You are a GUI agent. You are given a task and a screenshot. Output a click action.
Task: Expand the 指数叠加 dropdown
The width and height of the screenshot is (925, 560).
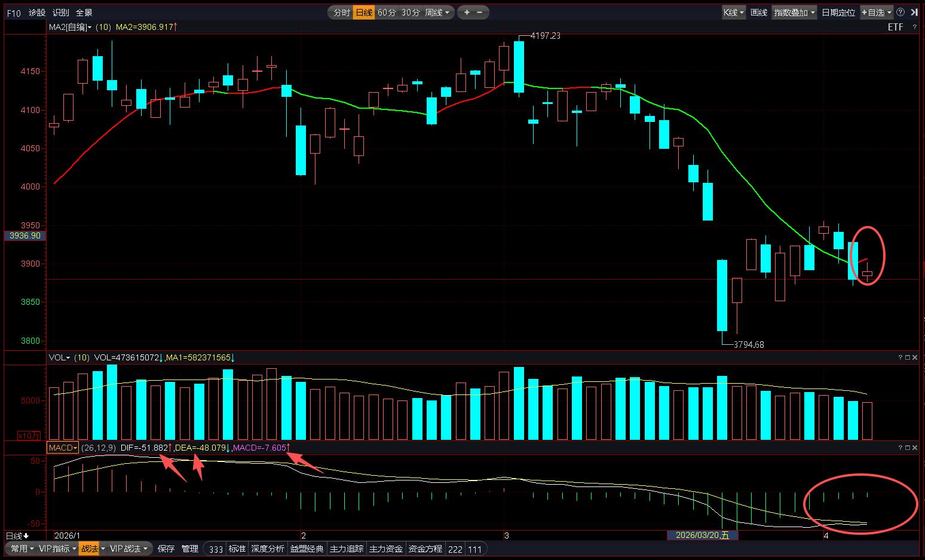coord(794,13)
